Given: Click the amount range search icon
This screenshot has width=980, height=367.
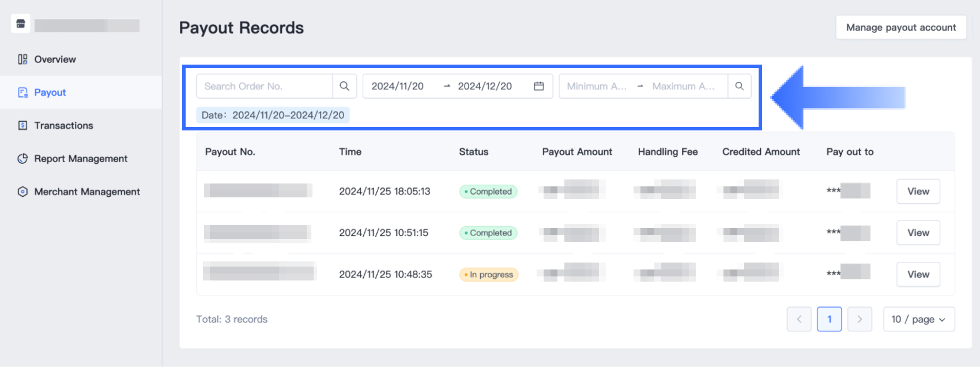Looking at the screenshot, I should (x=739, y=86).
